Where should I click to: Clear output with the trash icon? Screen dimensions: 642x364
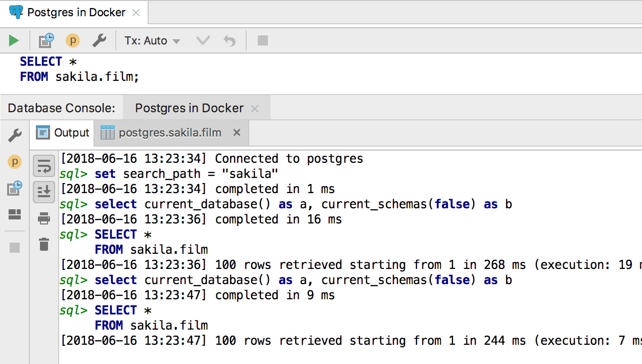(x=44, y=244)
